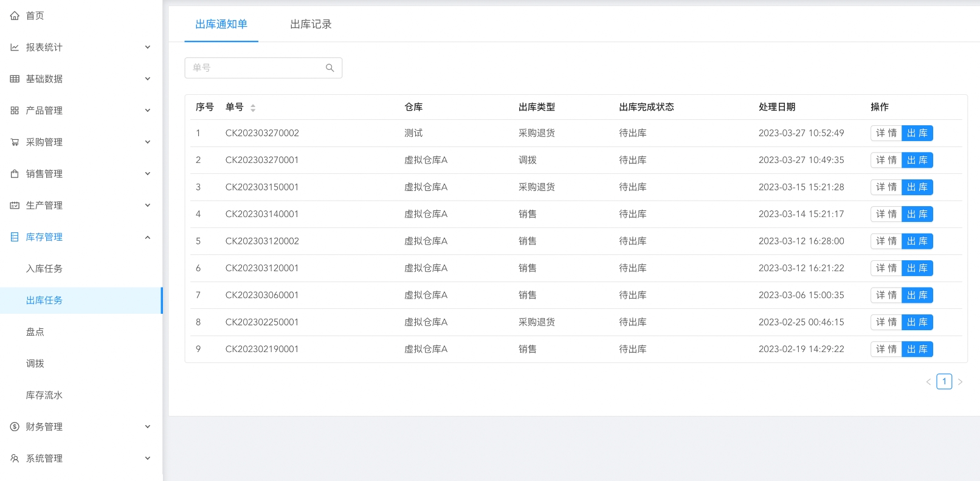View 详情 for CK202303140001
Viewport: 980px width, 481px height.
pyautogui.click(x=886, y=214)
